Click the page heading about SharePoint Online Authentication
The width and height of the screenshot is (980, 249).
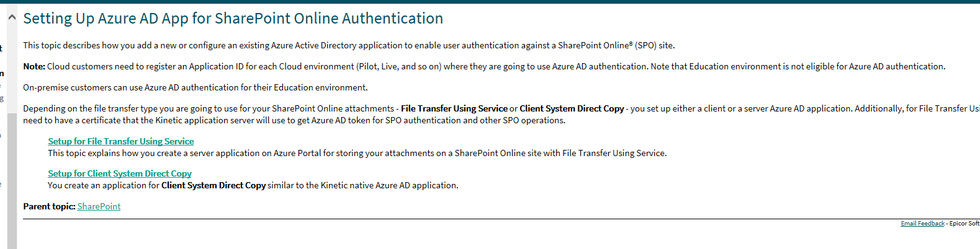(233, 19)
